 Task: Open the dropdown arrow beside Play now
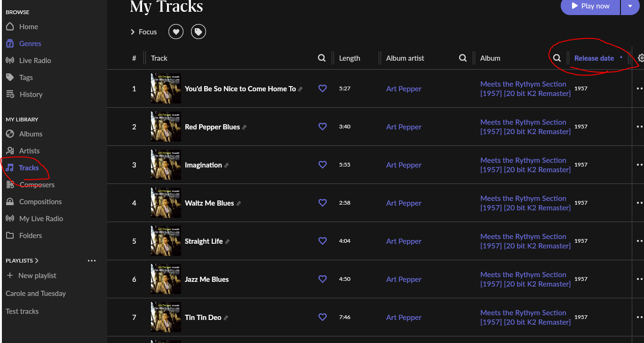coord(630,6)
